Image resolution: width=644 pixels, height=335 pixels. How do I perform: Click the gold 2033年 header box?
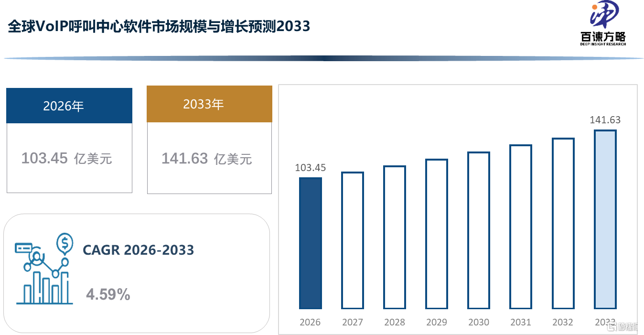click(x=209, y=104)
